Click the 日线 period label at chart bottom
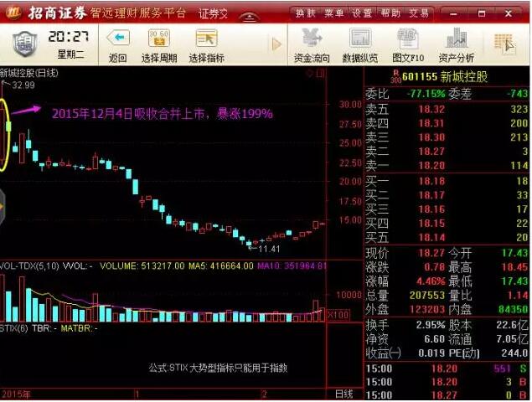 [344, 394]
